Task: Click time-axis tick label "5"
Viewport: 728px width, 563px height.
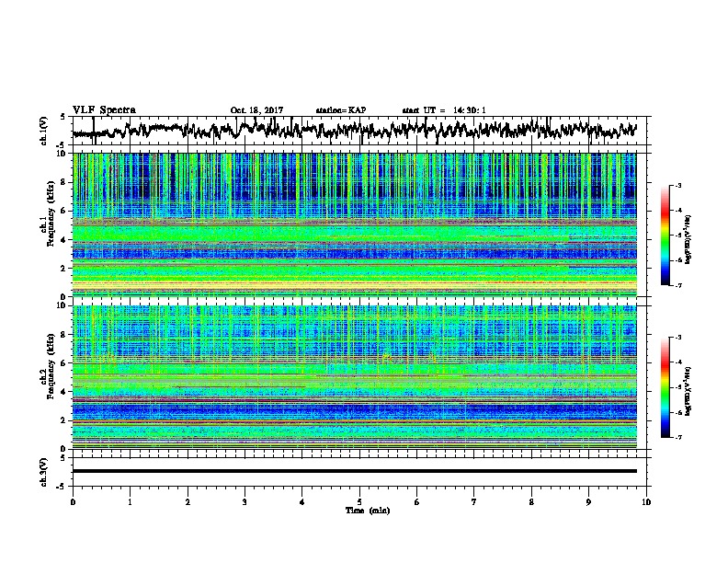Action: click(x=359, y=502)
